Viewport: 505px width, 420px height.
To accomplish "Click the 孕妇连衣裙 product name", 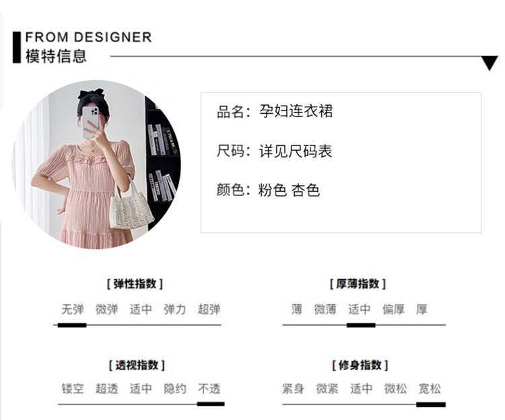I will point(296,111).
